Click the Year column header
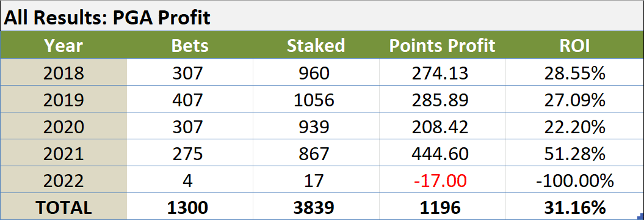This screenshot has height=220, width=644. coord(63,46)
